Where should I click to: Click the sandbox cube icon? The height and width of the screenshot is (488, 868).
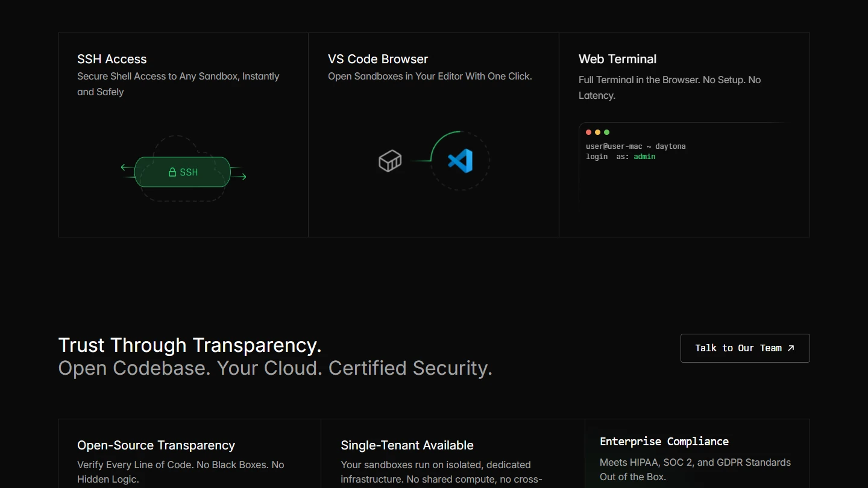[390, 161]
